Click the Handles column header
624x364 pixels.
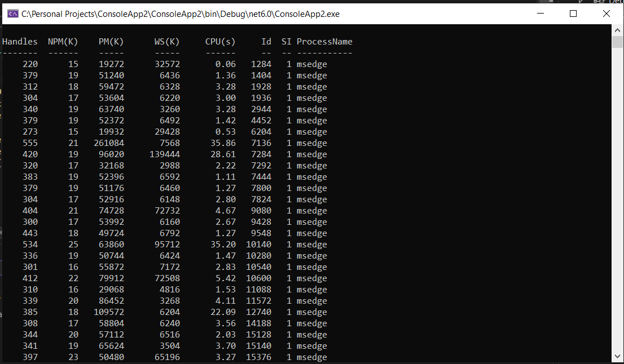click(x=20, y=41)
